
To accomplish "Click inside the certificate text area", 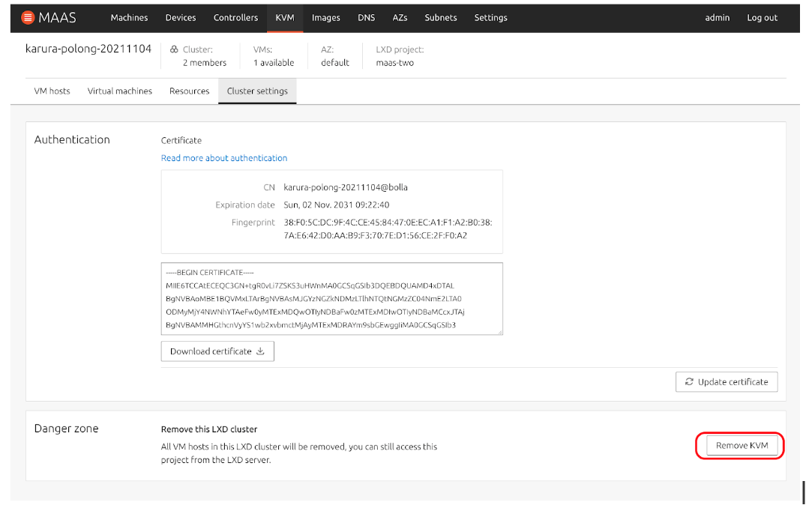I will [x=331, y=298].
